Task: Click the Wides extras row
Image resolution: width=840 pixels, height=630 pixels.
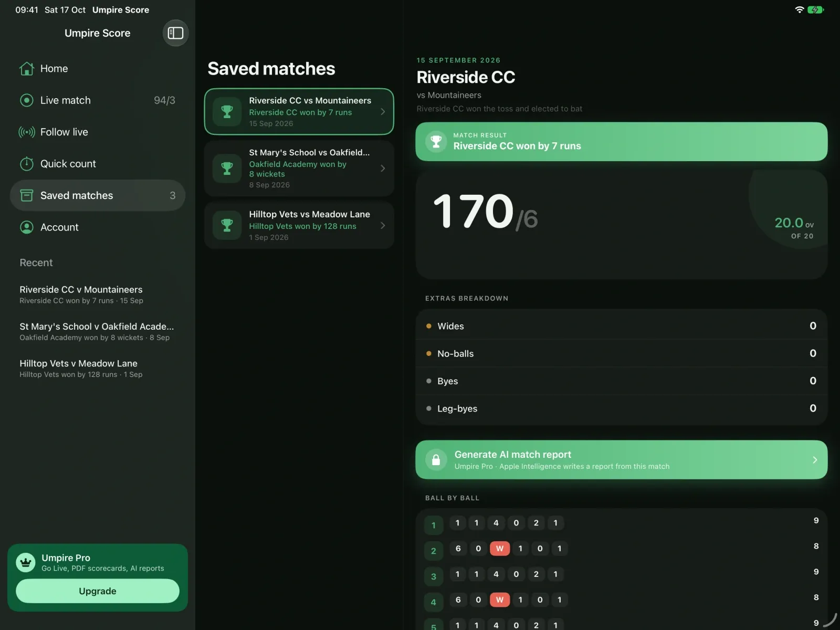Action: (622, 326)
